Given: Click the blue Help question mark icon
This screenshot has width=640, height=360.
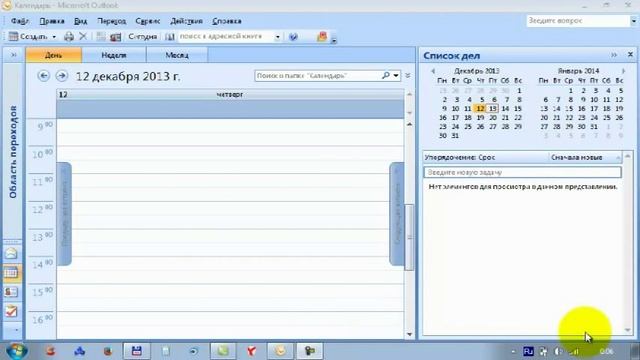Looking at the screenshot, I should (x=293, y=37).
